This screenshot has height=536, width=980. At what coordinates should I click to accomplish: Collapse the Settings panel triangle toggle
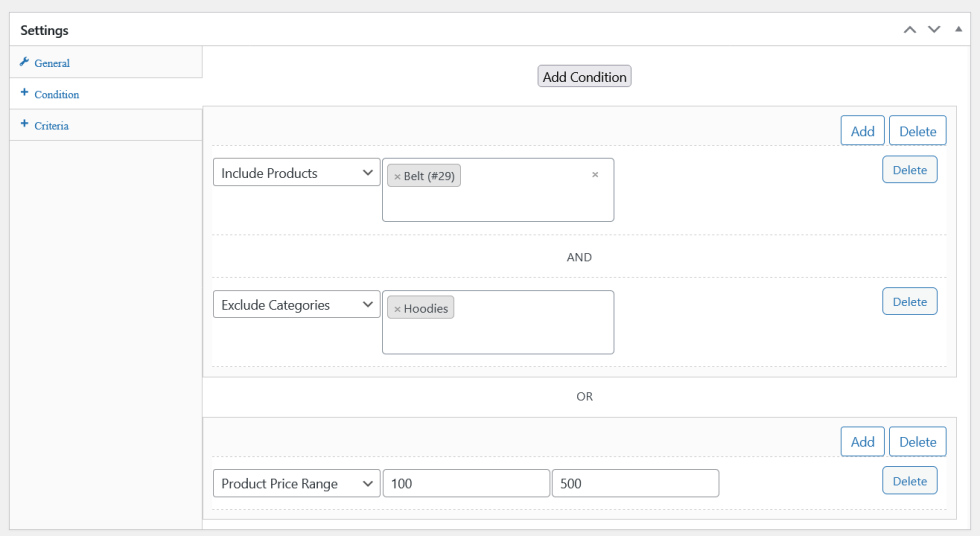pyautogui.click(x=958, y=30)
